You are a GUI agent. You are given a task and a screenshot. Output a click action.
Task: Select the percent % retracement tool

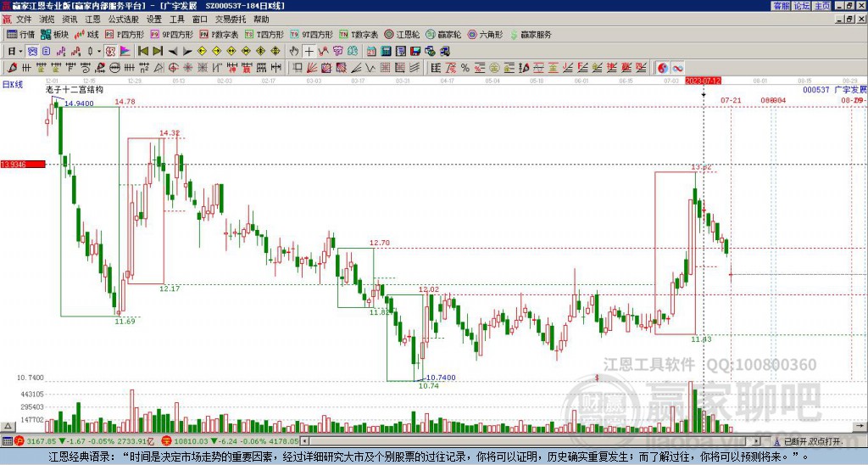(x=465, y=68)
